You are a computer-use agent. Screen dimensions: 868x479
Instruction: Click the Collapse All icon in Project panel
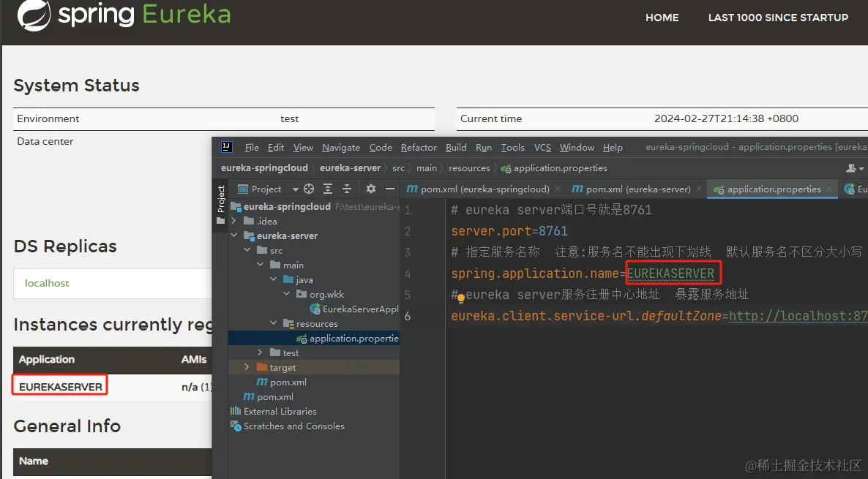[x=347, y=189]
